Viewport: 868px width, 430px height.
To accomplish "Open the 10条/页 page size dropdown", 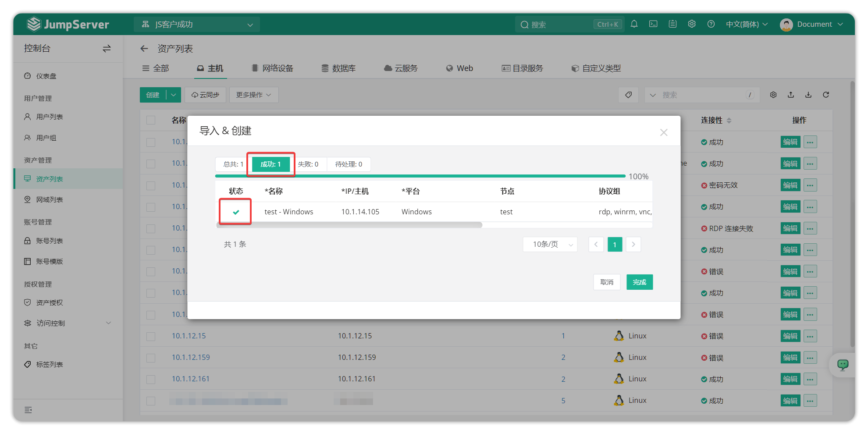I will click(550, 244).
